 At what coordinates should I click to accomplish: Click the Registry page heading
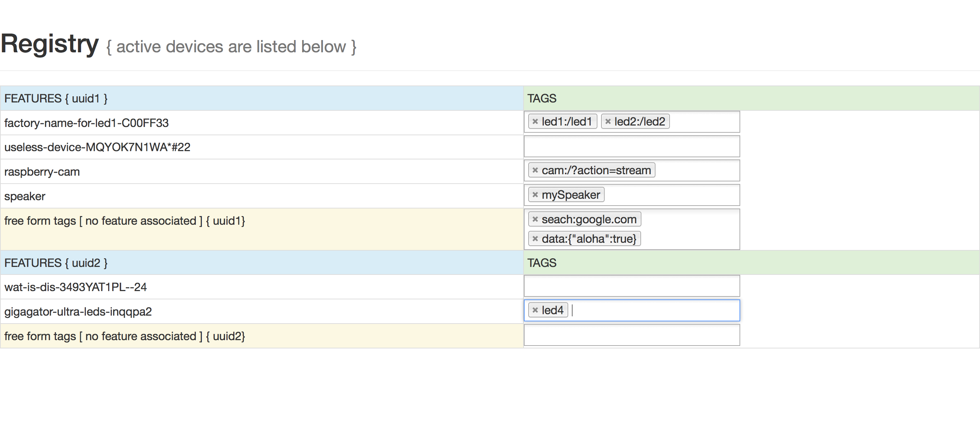[50, 44]
